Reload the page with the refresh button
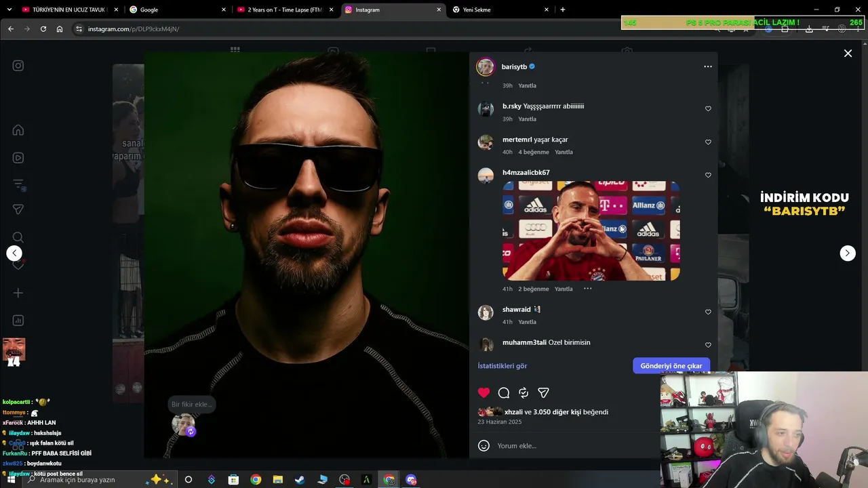The height and width of the screenshot is (488, 868). click(x=43, y=29)
